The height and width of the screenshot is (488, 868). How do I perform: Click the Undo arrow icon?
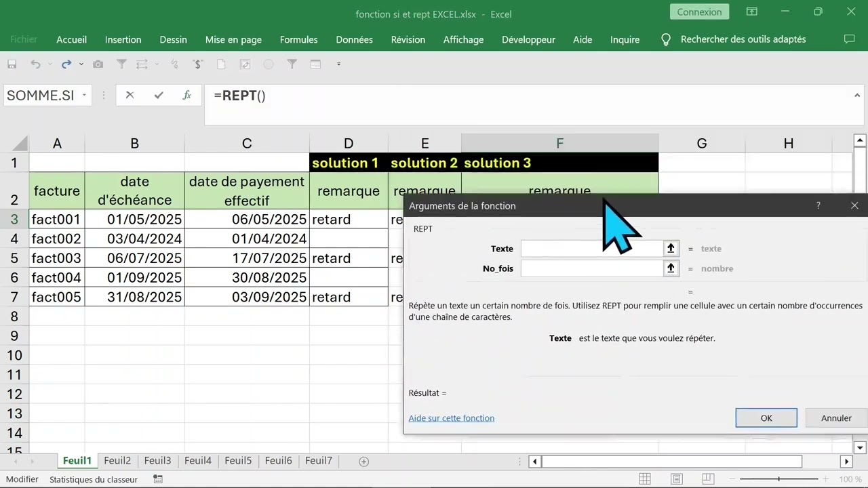[35, 64]
